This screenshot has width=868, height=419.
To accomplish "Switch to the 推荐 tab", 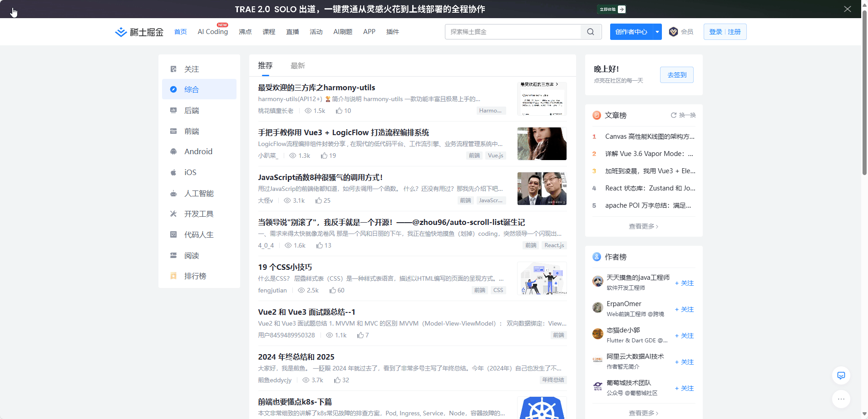I will [x=265, y=66].
